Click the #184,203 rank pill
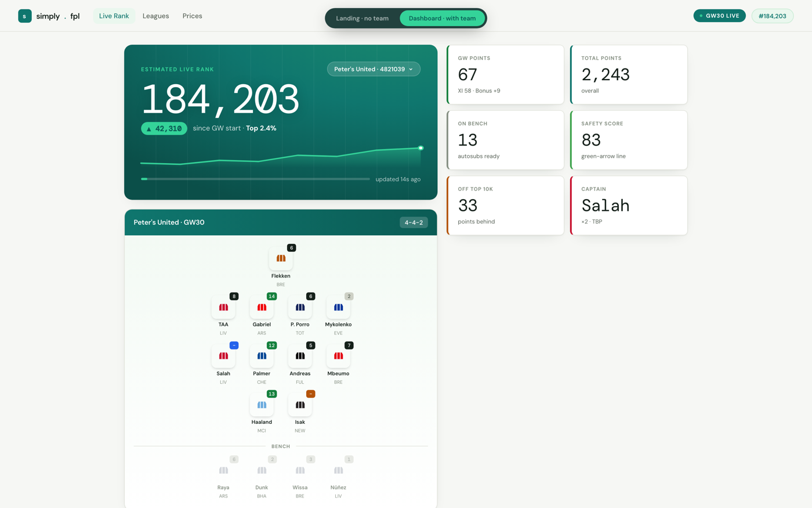 [x=773, y=16]
